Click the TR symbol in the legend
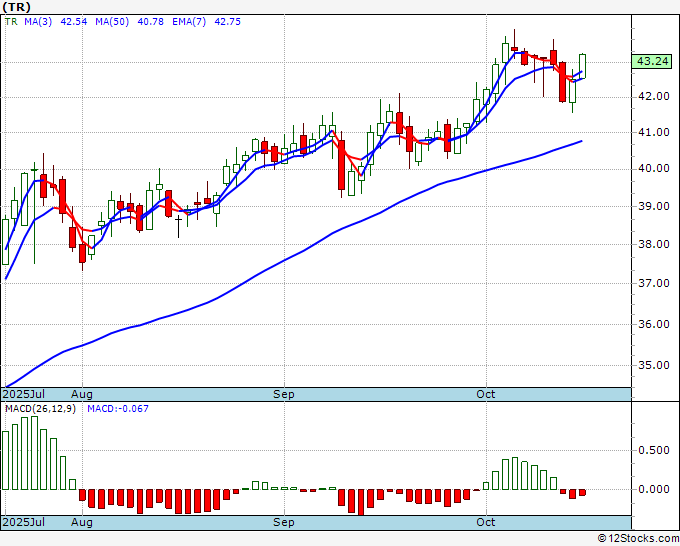Screen dimensions: 680x546 point(11,22)
